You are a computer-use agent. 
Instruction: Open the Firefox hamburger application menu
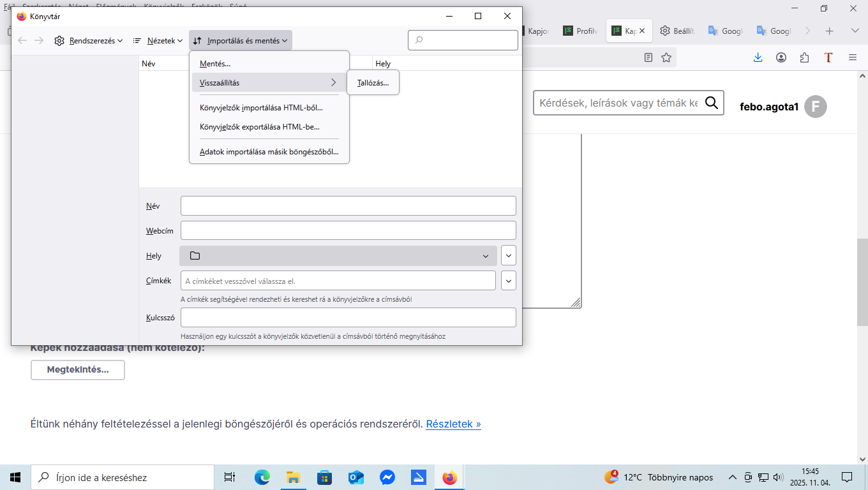point(852,57)
